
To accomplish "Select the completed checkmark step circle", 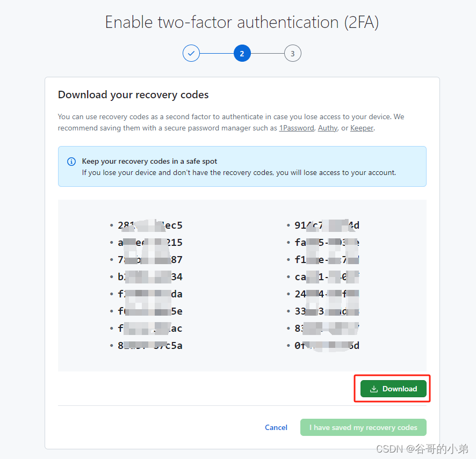I will coord(191,53).
